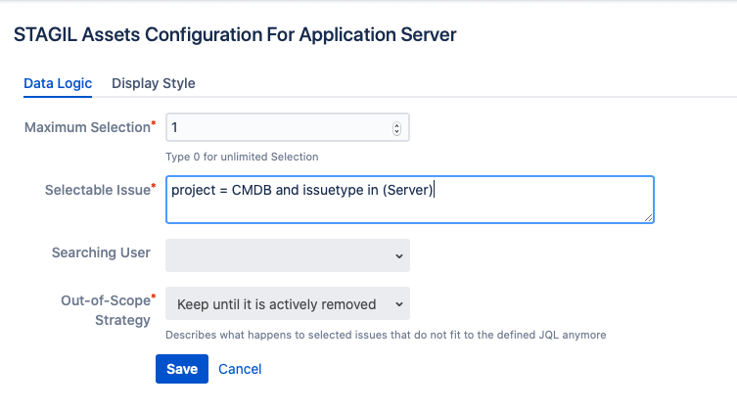
Task: Open the Searching User dropdown
Action: point(287,255)
